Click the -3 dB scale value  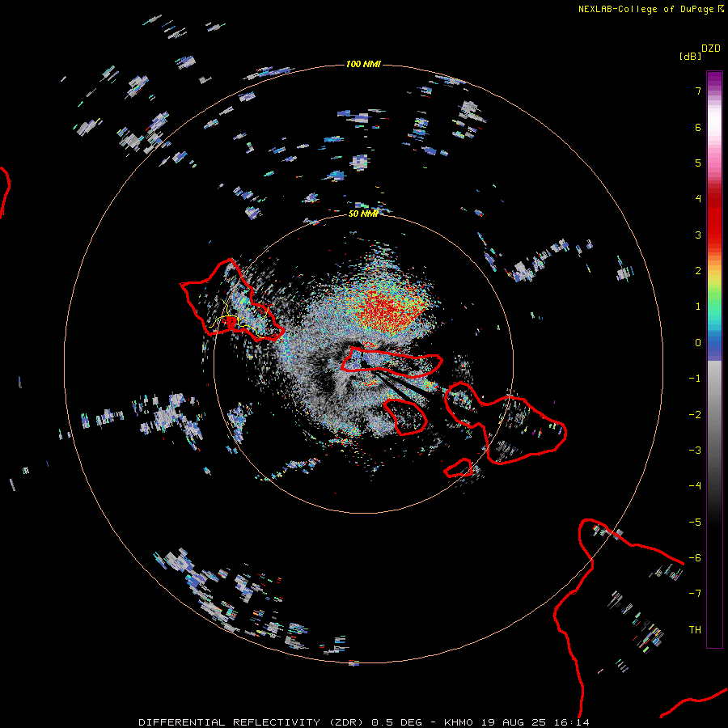point(695,451)
